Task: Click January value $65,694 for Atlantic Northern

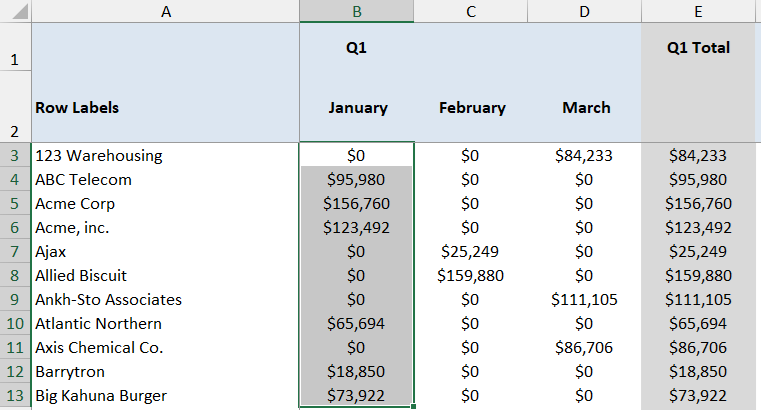Action: click(x=357, y=324)
